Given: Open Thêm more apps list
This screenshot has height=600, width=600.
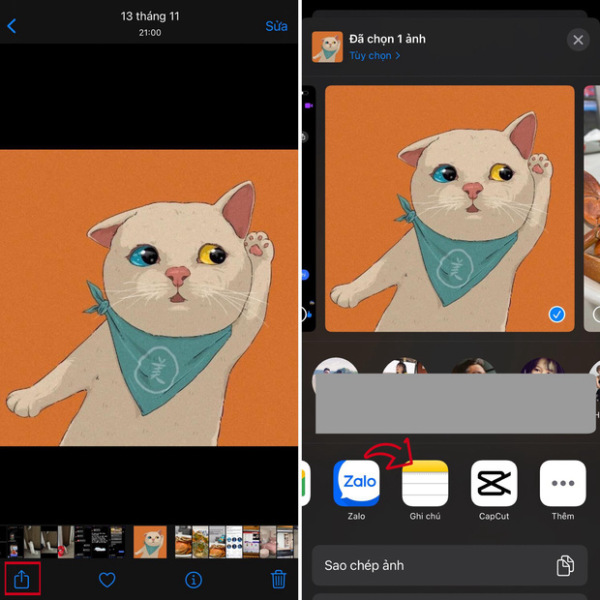Looking at the screenshot, I should pyautogui.click(x=562, y=484).
